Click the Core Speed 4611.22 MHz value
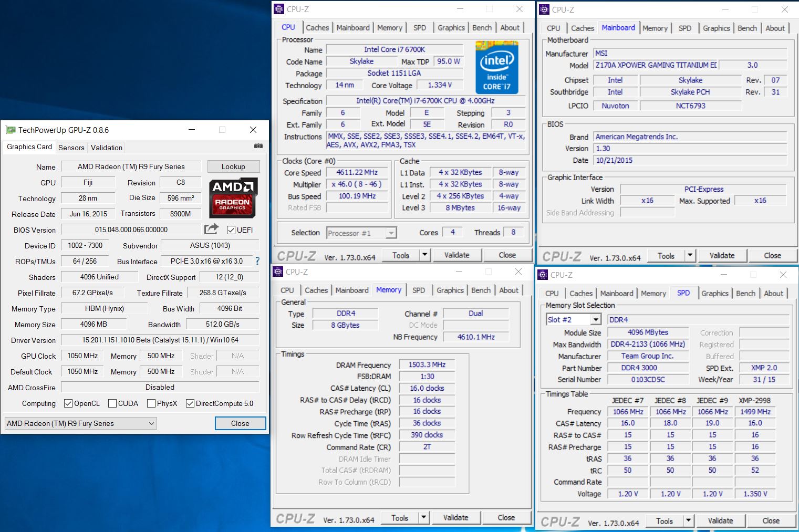Screen dimensions: 799x532 pyautogui.click(x=357, y=172)
